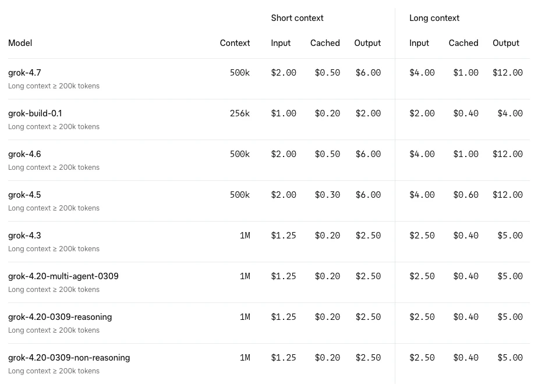Click the Long context Output header
The height and width of the screenshot is (392, 538).
tap(506, 43)
